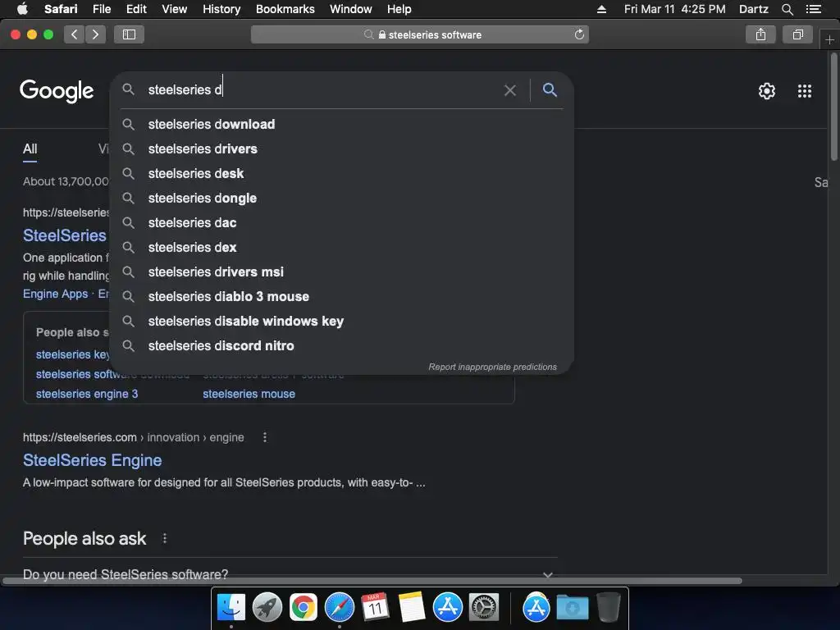The width and height of the screenshot is (840, 630).
Task: Open the Window menu
Action: point(351,9)
